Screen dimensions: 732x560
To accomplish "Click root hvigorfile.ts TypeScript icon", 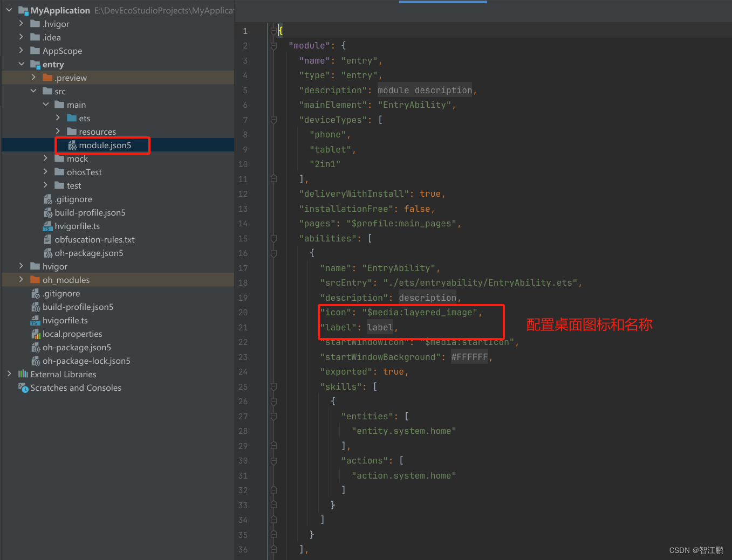I will coord(35,320).
